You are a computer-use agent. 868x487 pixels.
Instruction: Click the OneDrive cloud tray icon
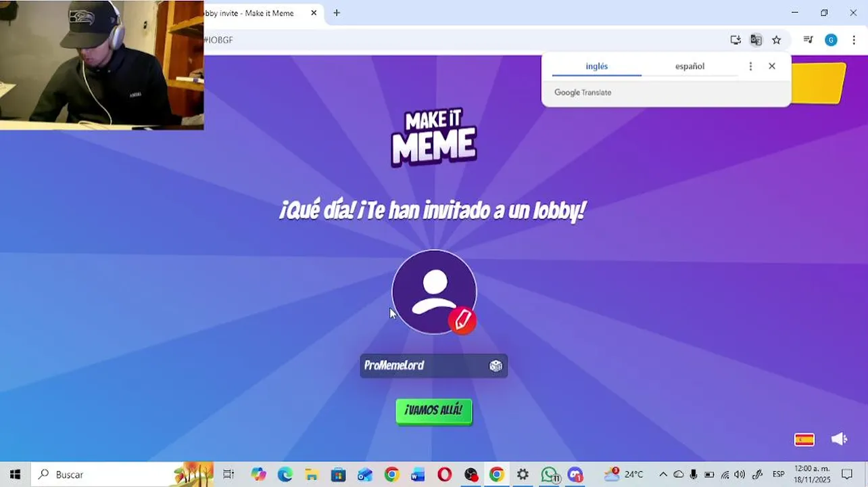pos(678,474)
